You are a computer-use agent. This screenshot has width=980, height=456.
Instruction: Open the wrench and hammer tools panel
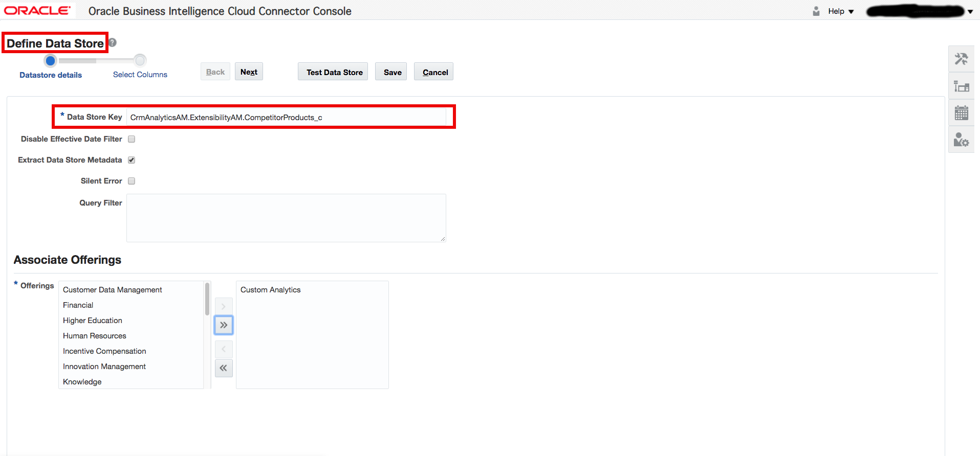pos(961,59)
